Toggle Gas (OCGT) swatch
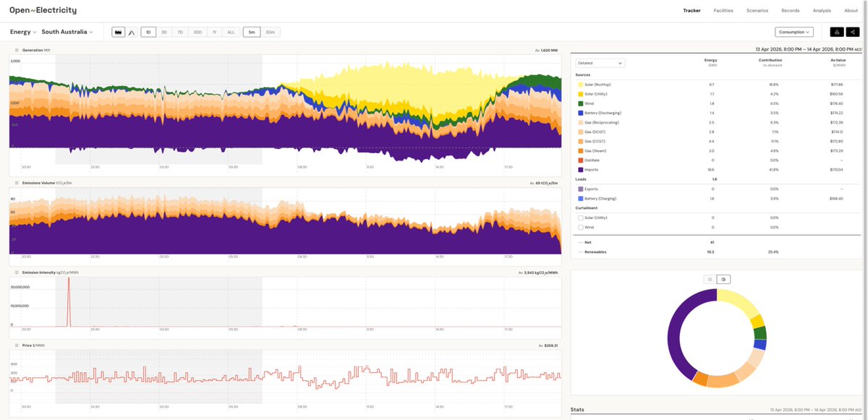 [580, 132]
